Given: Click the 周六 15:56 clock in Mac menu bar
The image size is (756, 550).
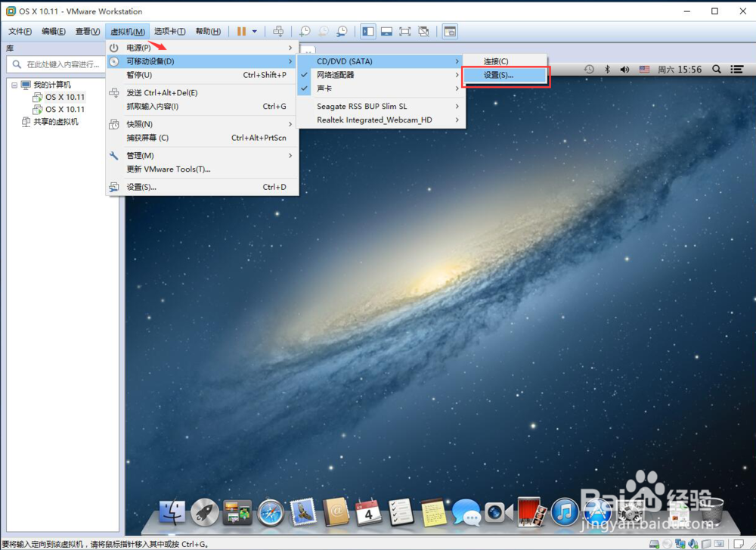Looking at the screenshot, I should pyautogui.click(x=680, y=70).
